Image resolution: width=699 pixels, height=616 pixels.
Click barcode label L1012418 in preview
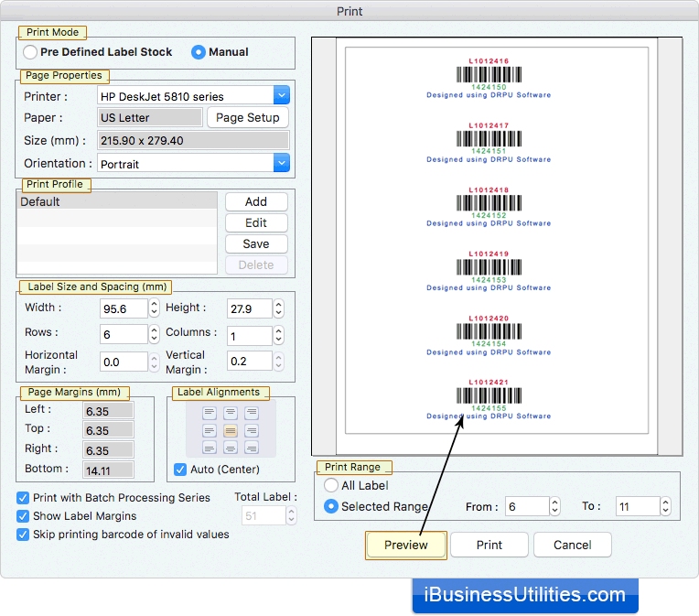point(489,207)
